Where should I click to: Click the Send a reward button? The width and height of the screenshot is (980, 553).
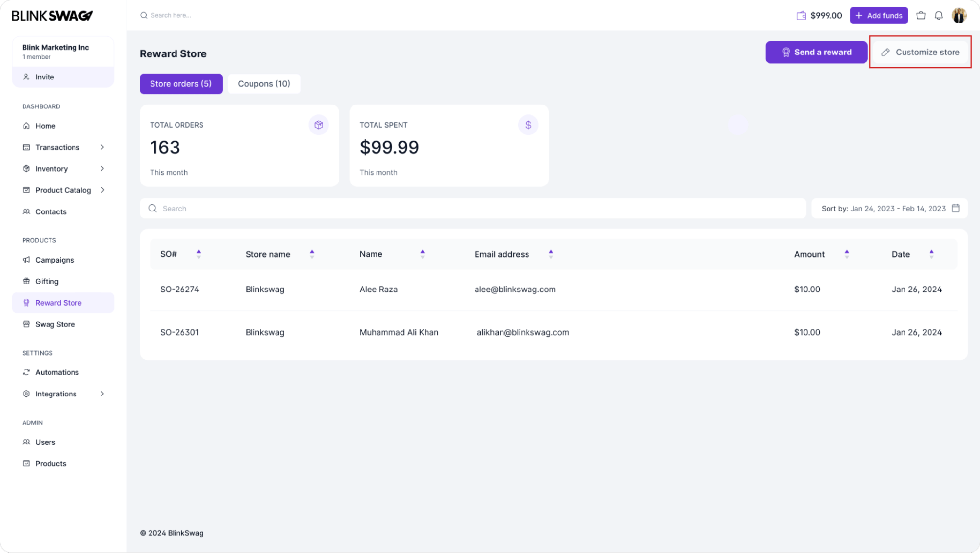click(x=816, y=52)
